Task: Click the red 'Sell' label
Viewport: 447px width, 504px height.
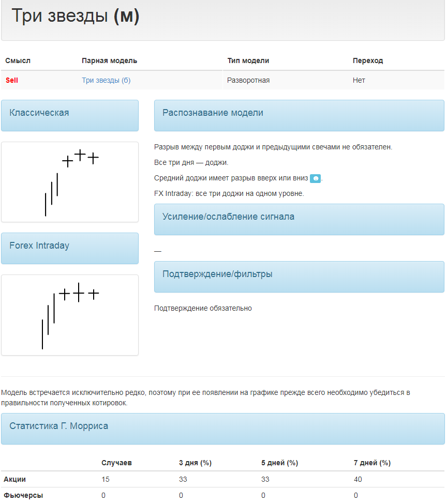Action: tap(12, 80)
